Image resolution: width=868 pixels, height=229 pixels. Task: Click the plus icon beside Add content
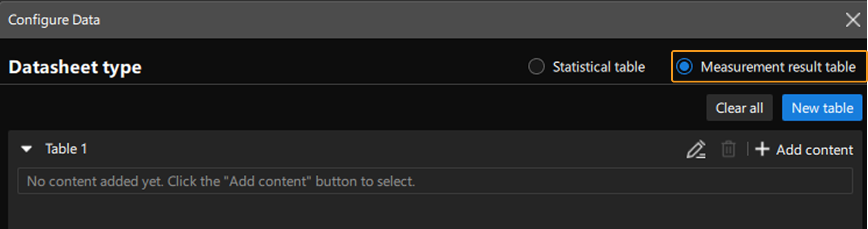click(762, 149)
